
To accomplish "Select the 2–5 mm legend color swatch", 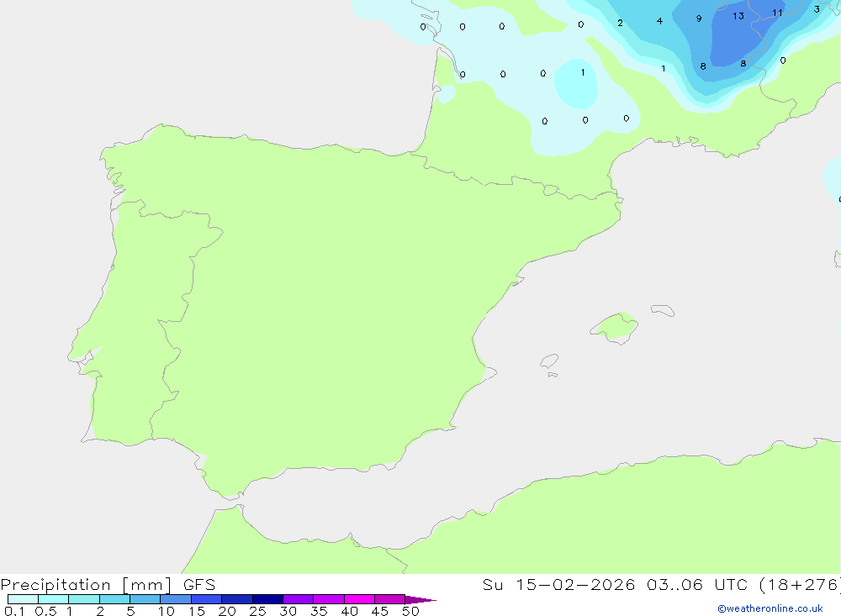I will [x=114, y=599].
